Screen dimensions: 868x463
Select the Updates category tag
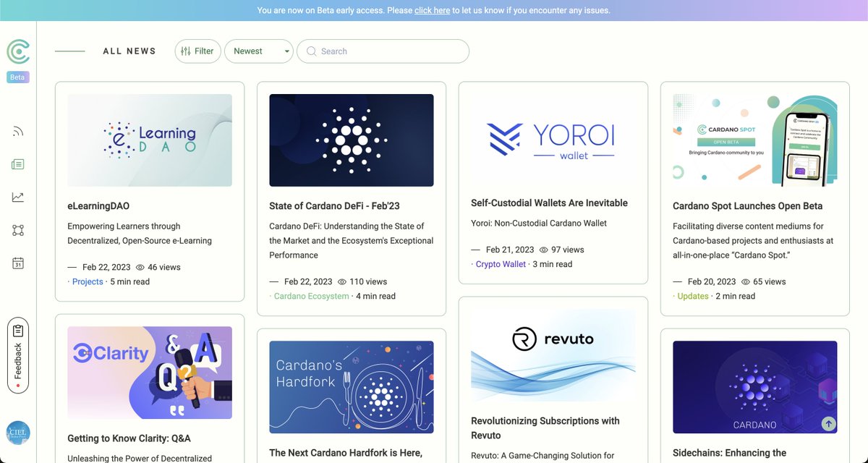click(693, 296)
